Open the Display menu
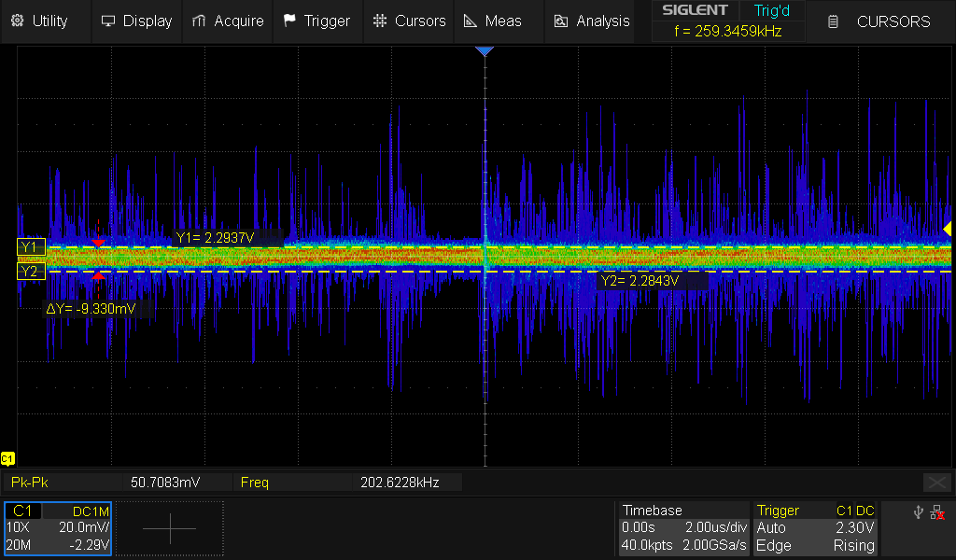This screenshot has height=560, width=956. pos(136,21)
